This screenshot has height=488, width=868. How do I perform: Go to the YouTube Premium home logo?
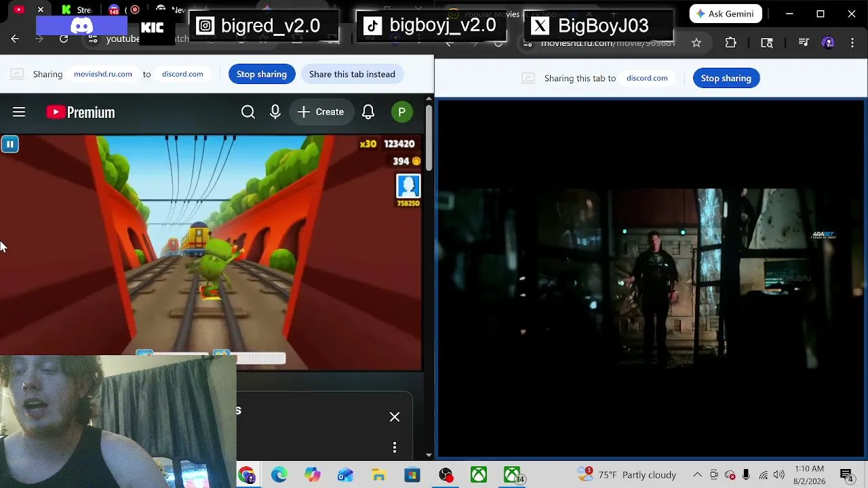(x=81, y=112)
